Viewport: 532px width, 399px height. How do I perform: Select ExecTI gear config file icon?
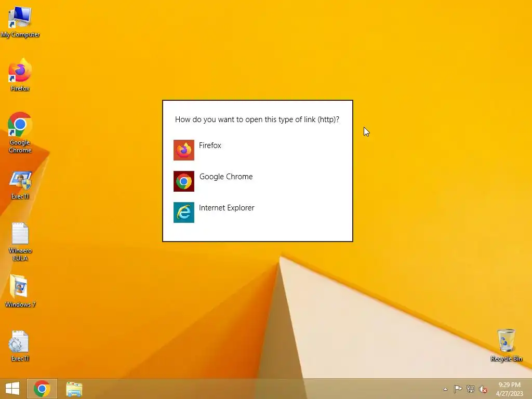(x=20, y=345)
